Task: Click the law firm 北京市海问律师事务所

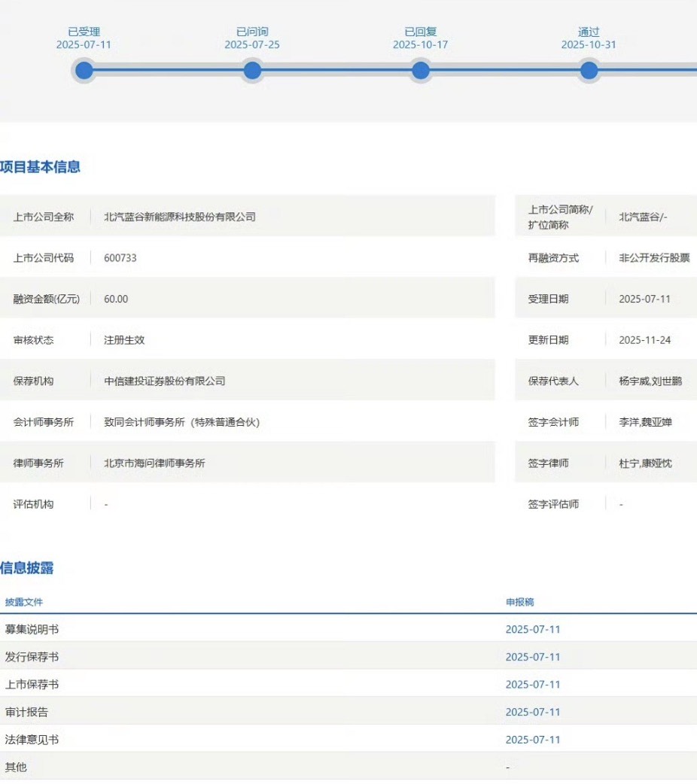Action: pyautogui.click(x=154, y=463)
